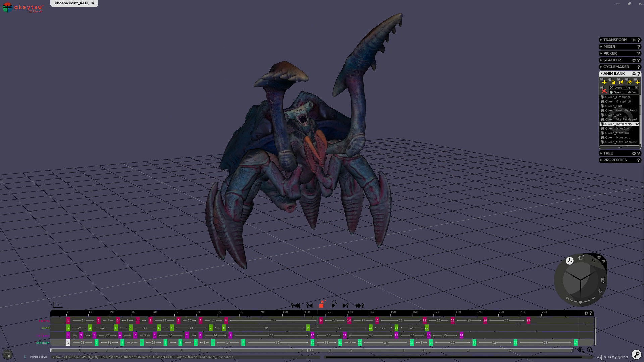This screenshot has width=644, height=362.
Task: Select the Queen_Idle animation in the list
Action: [x=613, y=115]
